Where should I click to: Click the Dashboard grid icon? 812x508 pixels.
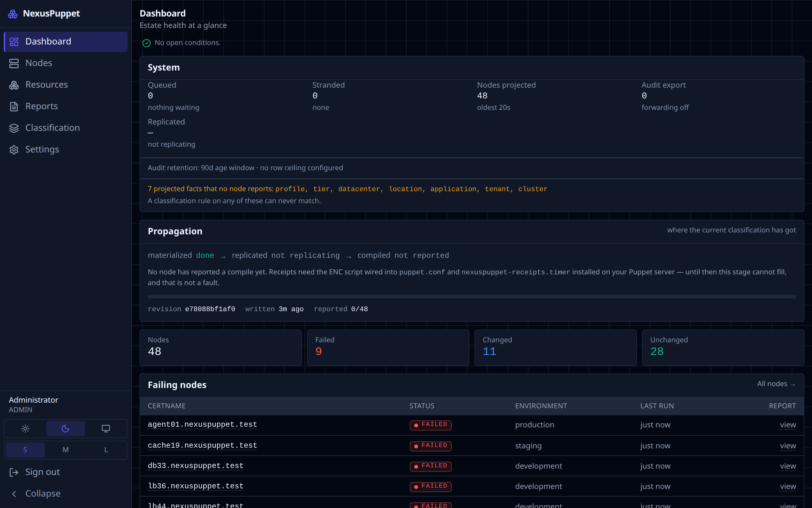(14, 42)
